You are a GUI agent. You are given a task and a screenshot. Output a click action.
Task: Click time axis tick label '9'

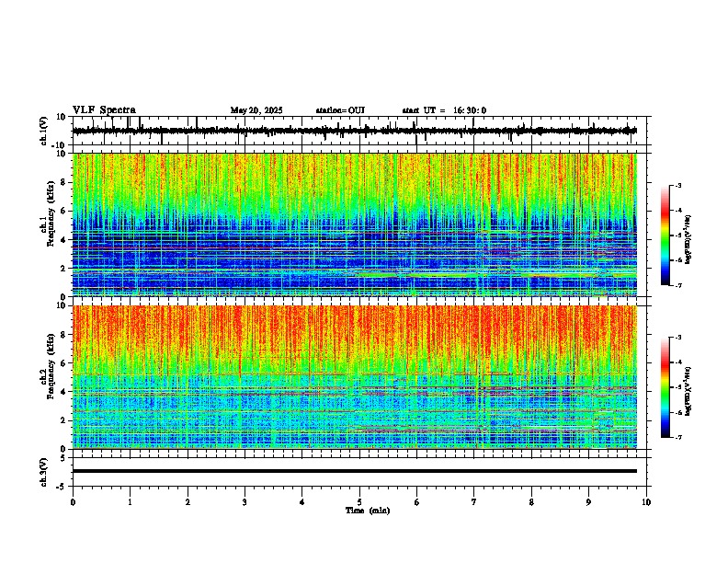pyautogui.click(x=588, y=502)
